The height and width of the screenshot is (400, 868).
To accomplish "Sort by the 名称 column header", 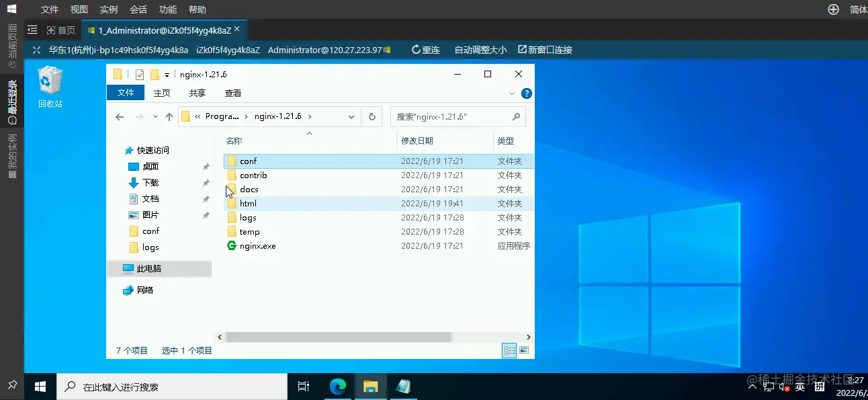I will point(234,141).
